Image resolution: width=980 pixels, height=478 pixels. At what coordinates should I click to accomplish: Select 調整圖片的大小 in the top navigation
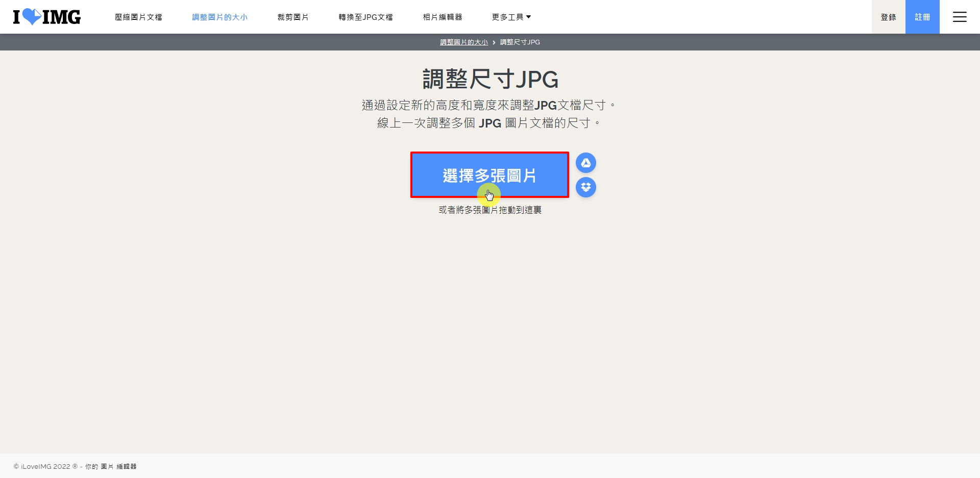tap(219, 17)
